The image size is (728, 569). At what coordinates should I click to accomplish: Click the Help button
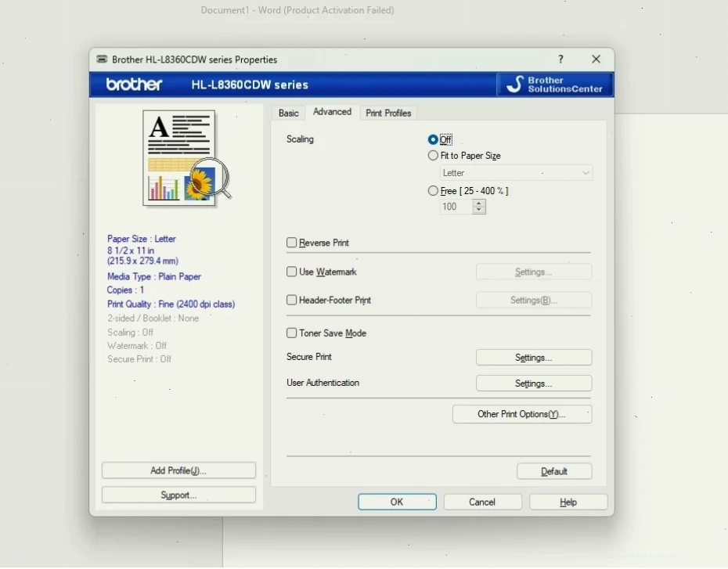(568, 502)
